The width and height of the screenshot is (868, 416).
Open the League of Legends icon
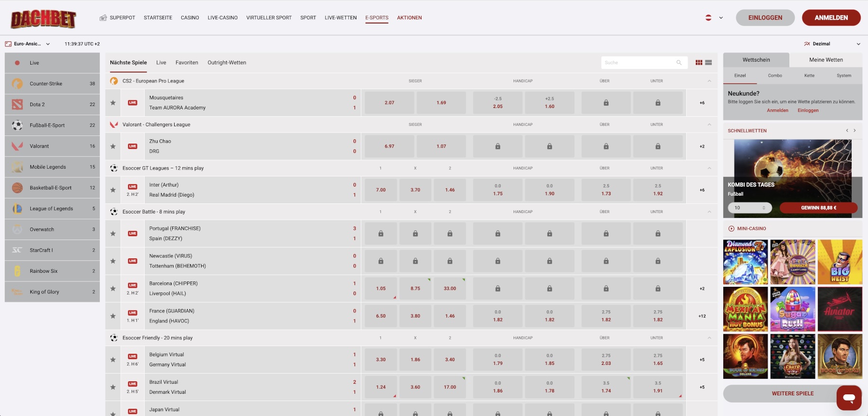tap(17, 209)
